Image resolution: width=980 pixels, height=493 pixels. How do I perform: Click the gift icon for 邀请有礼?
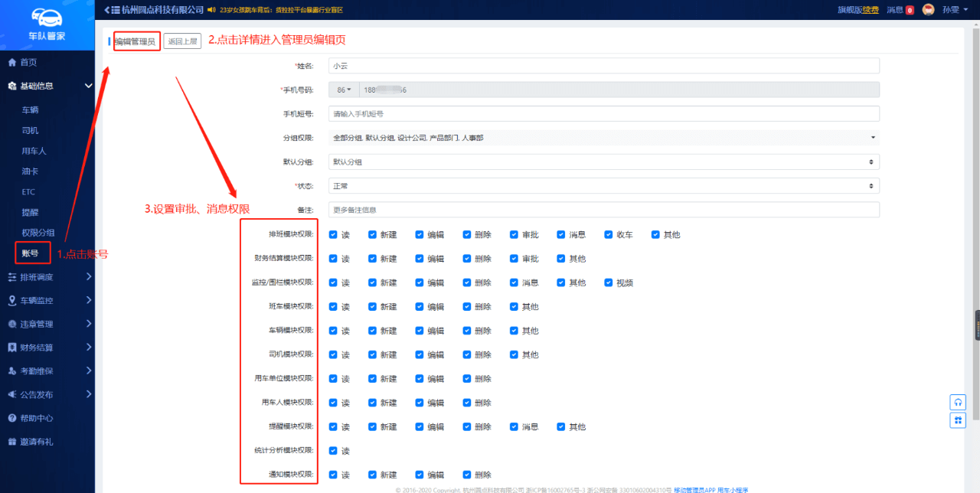coord(12,442)
